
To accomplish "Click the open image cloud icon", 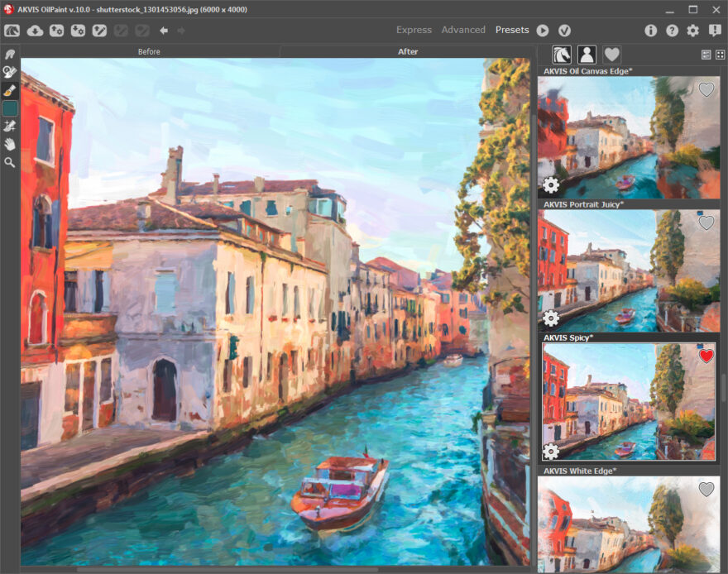I will pyautogui.click(x=35, y=31).
